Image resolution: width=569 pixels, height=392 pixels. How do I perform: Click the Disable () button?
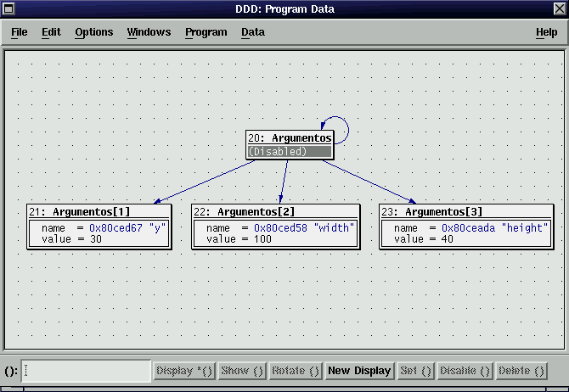pos(465,371)
